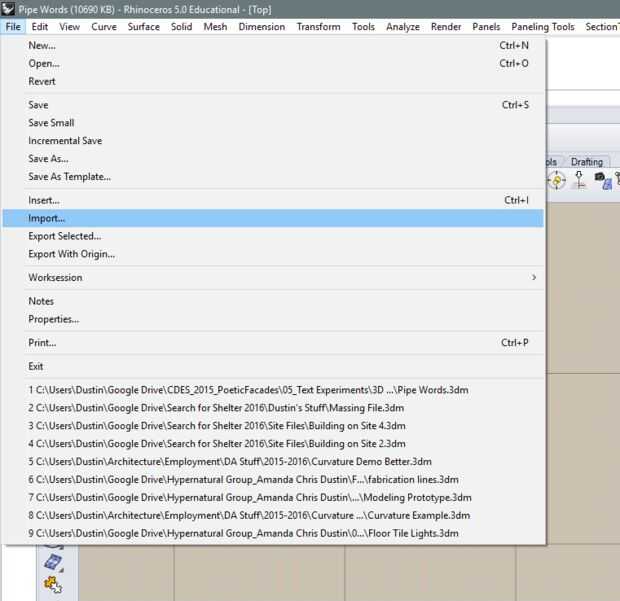The height and width of the screenshot is (601, 620).
Task: Choose Incremental Save
Action: 273,141
